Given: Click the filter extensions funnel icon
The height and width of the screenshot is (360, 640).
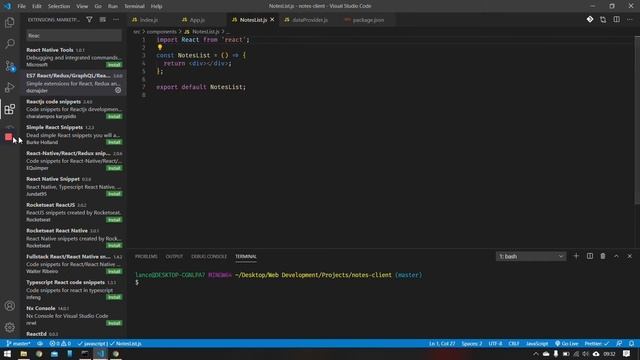Looking at the screenshot, I should 89,20.
